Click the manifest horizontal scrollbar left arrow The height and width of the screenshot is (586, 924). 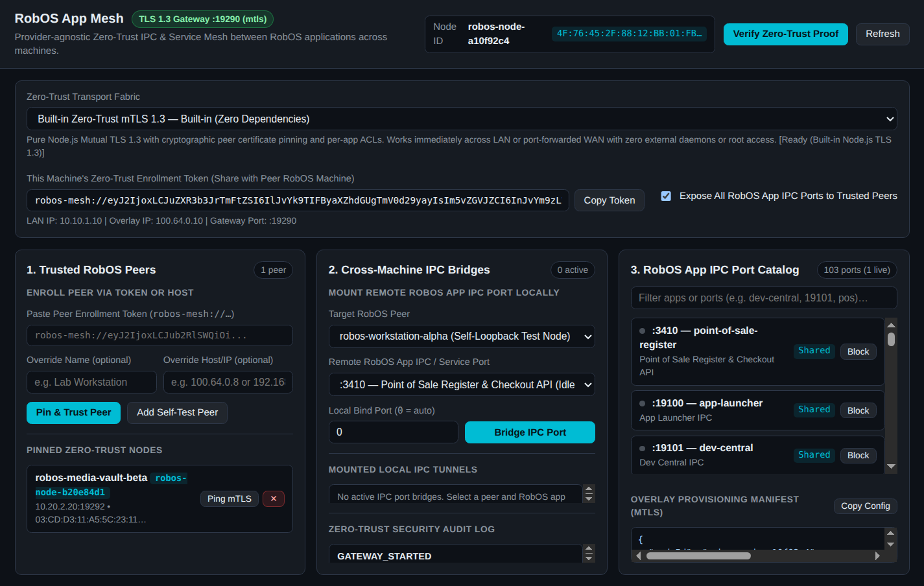pyautogui.click(x=638, y=556)
